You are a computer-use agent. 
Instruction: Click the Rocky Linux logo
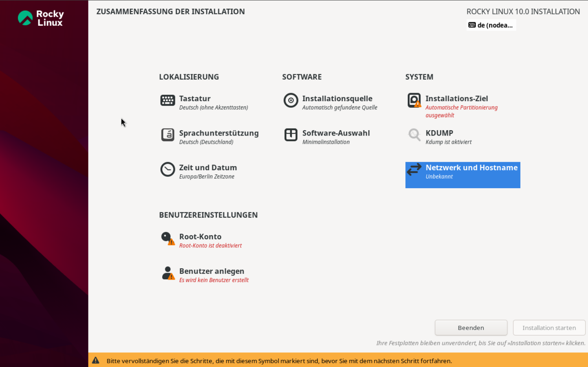(41, 18)
